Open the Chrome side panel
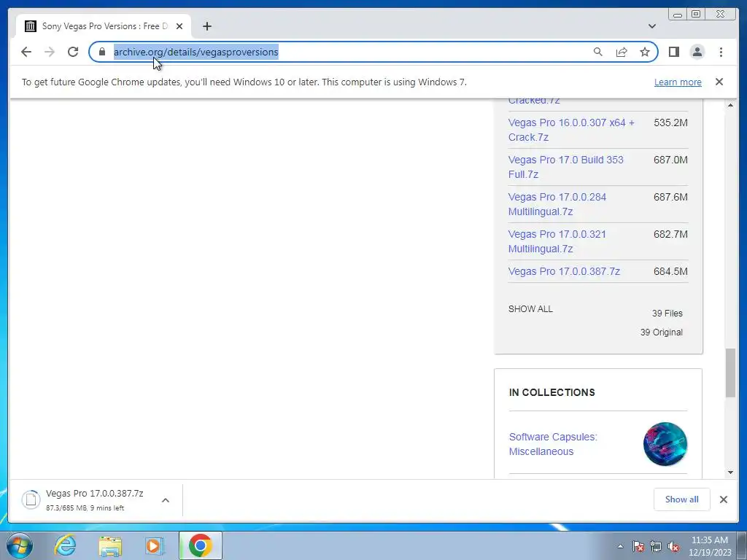 coord(673,52)
